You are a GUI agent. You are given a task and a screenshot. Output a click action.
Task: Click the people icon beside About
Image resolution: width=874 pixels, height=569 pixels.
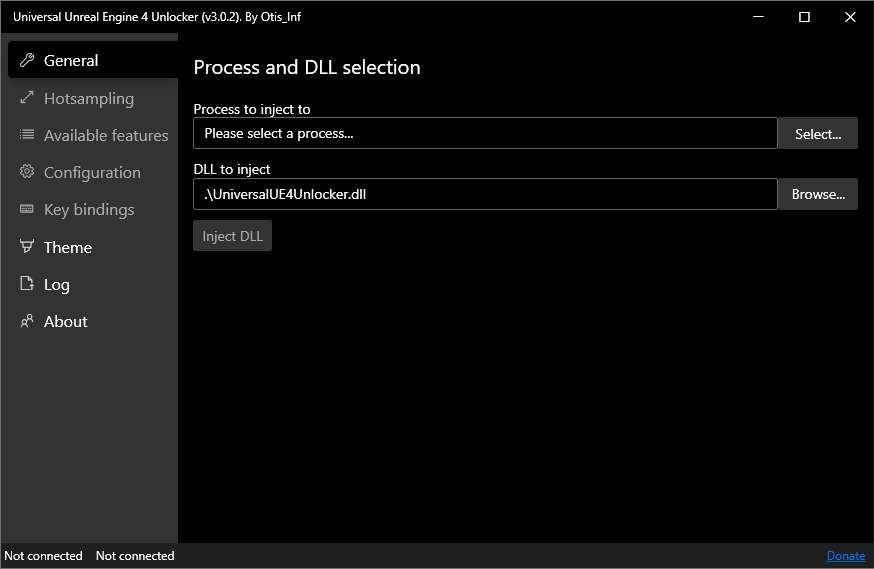click(x=27, y=321)
